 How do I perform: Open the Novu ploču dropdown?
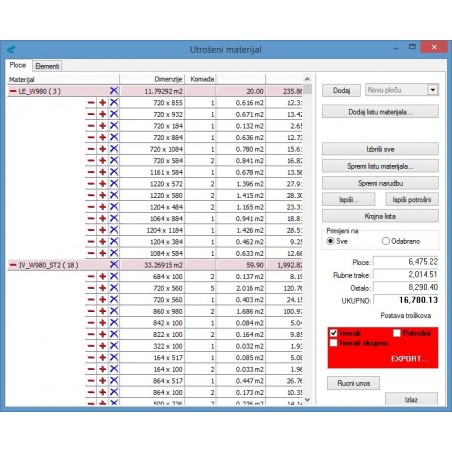point(433,90)
